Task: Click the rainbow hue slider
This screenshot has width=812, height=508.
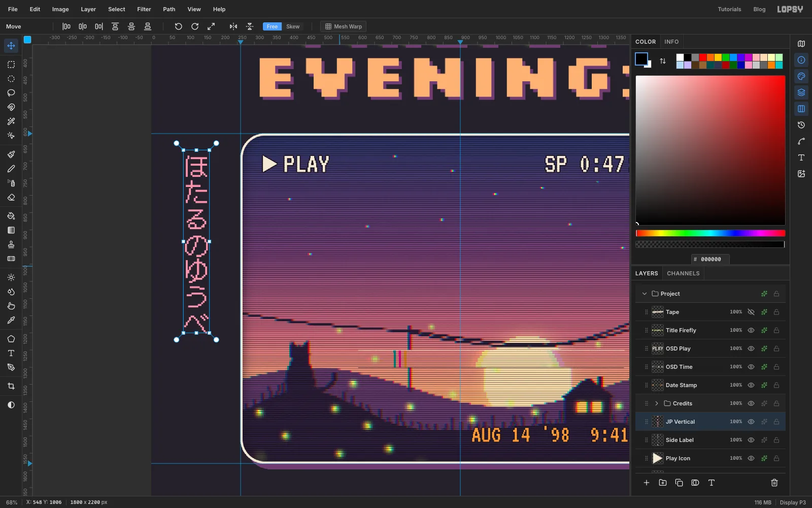Action: [710, 233]
